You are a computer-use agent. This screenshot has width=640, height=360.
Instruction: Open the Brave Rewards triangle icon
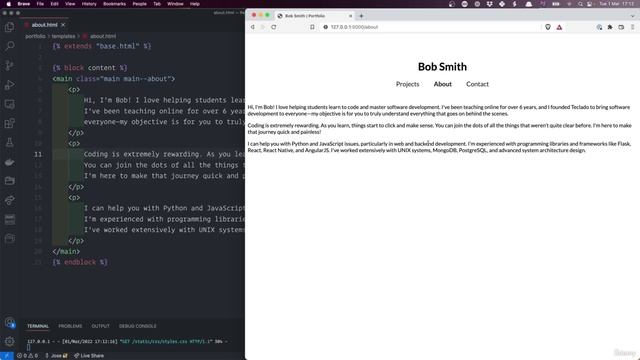click(559, 27)
